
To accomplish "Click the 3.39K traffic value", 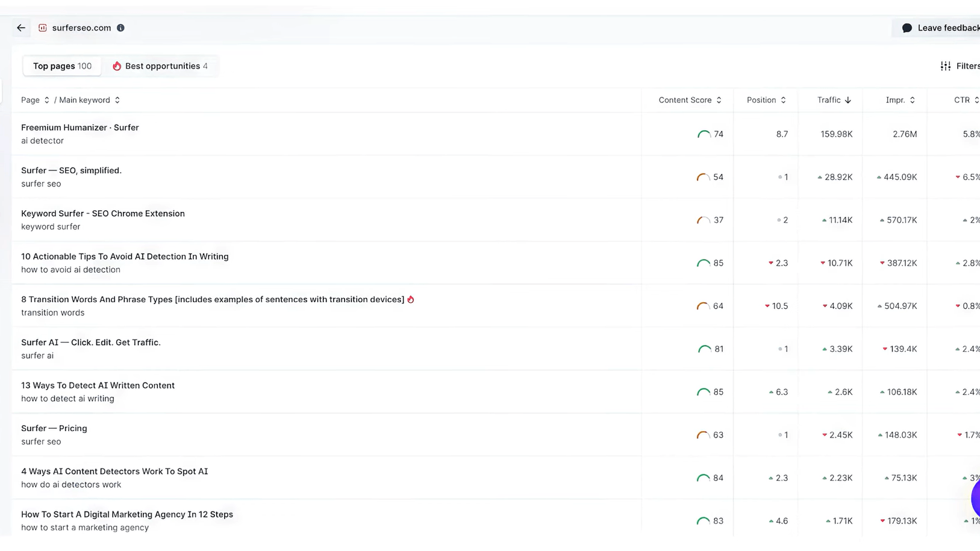I will 841,349.
